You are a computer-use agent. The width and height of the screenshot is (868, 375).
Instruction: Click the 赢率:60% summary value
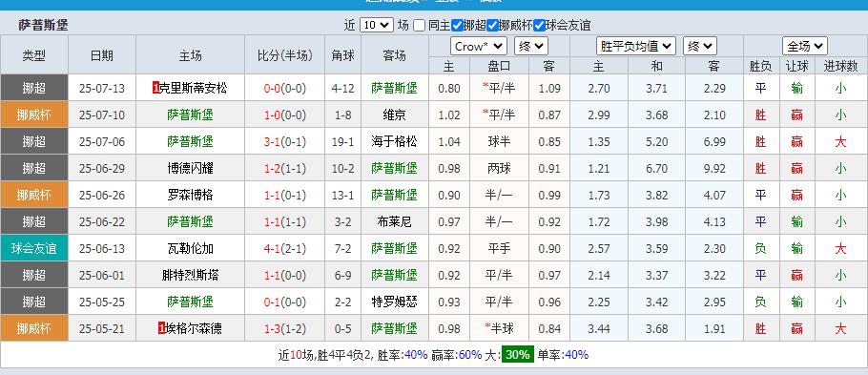(457, 355)
